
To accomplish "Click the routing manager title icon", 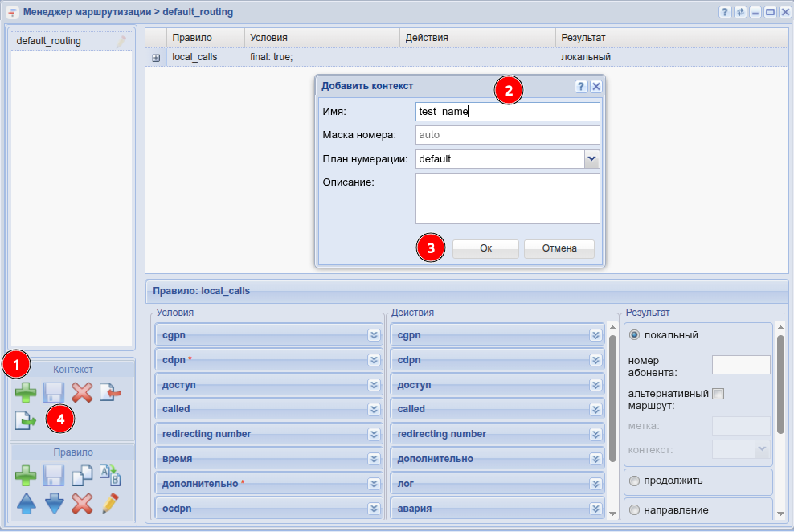I will point(12,12).
